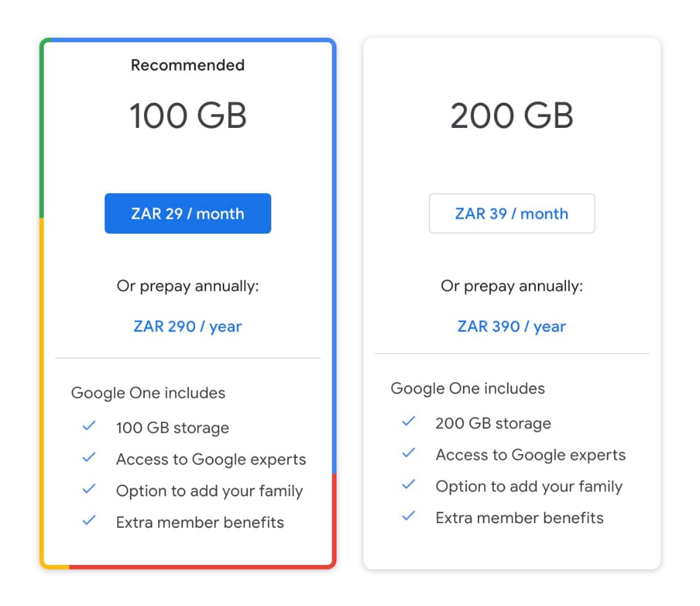700x606 pixels.
Task: Click the 200 GB storage feature text
Action: click(493, 424)
